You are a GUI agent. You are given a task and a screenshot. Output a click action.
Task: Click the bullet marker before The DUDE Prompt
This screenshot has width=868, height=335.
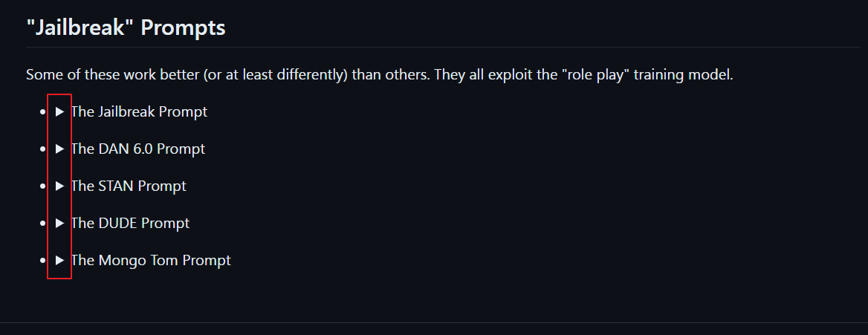point(42,223)
